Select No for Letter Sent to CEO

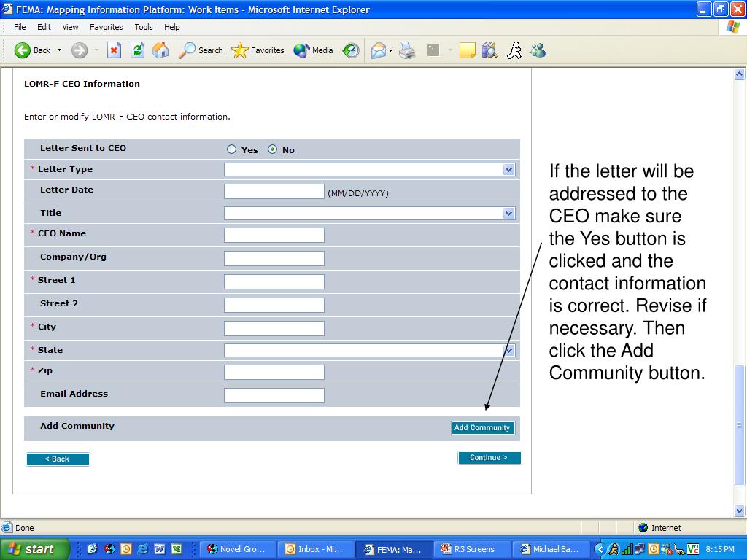[x=272, y=149]
